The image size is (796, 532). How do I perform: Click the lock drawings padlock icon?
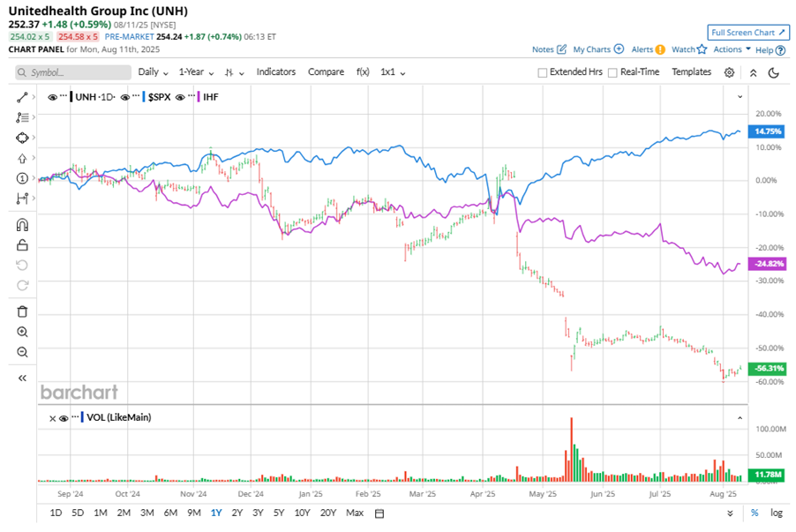coord(22,245)
